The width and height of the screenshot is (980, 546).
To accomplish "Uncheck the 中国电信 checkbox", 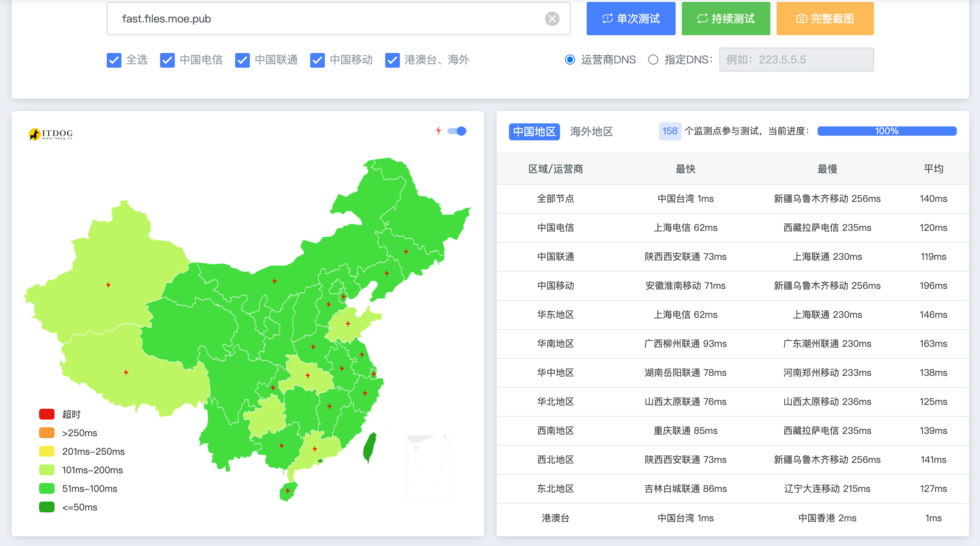I will 167,60.
